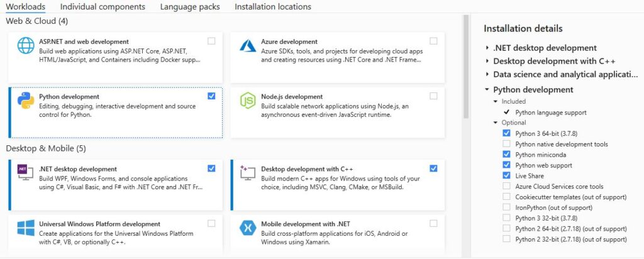Check Python 2 64-bit (2.7.18) option
Screen dimensions: 644x259
point(506,229)
